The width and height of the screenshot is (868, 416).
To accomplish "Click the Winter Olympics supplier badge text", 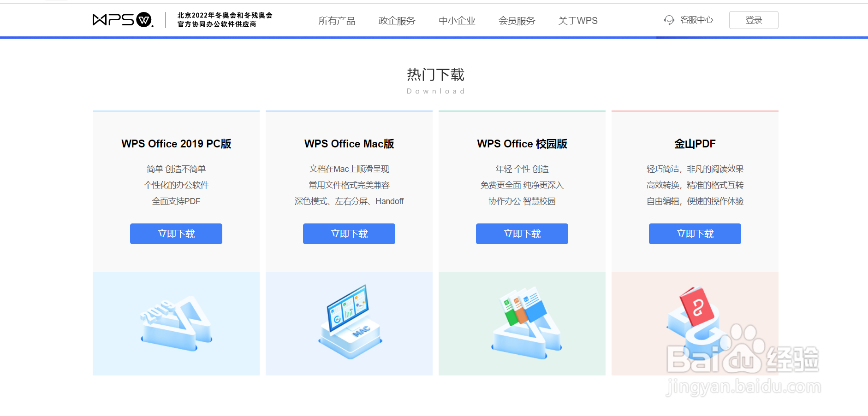I will [x=224, y=20].
